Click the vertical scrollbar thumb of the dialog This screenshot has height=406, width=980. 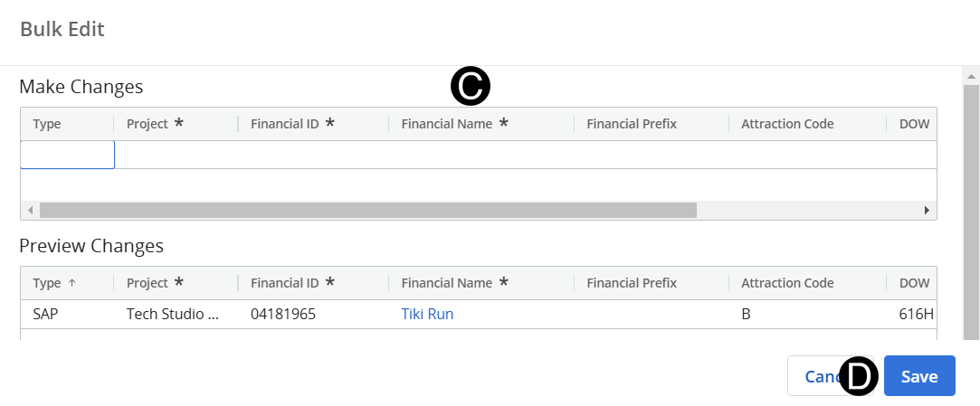(x=970, y=208)
